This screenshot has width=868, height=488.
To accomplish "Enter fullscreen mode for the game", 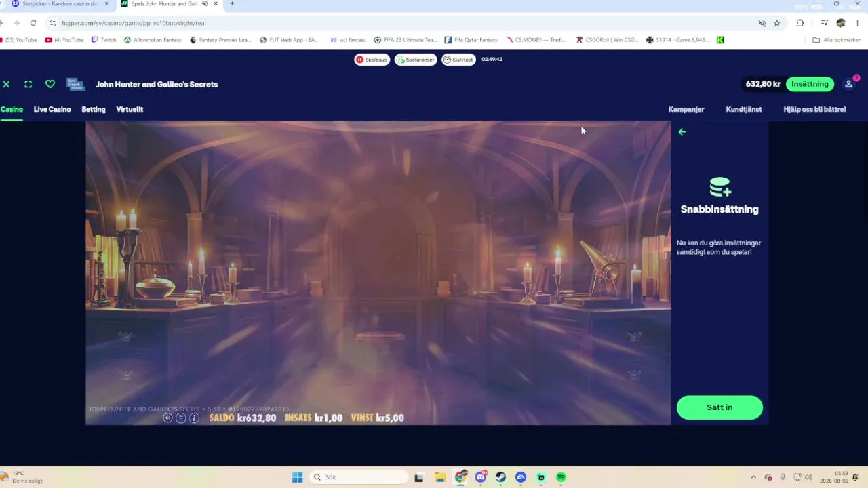I will 28,84.
